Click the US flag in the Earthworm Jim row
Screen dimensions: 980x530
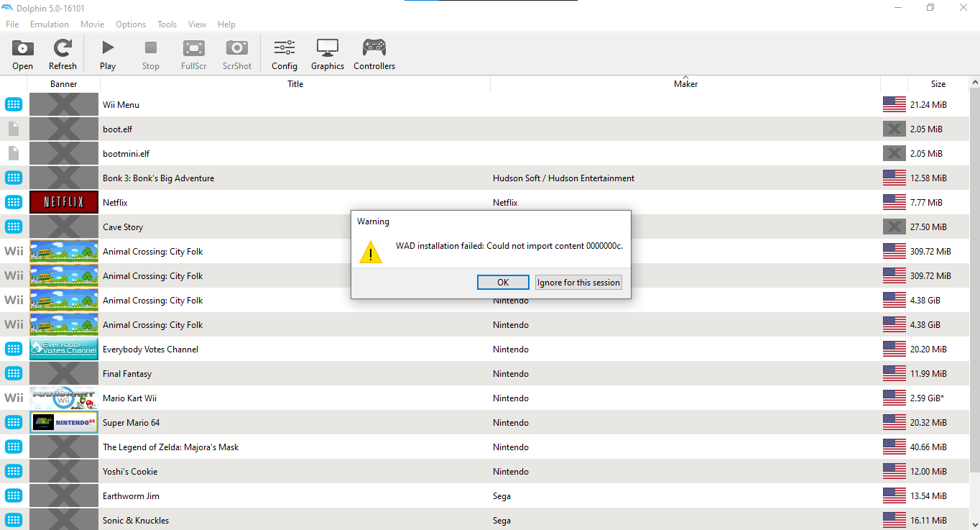[x=895, y=496]
